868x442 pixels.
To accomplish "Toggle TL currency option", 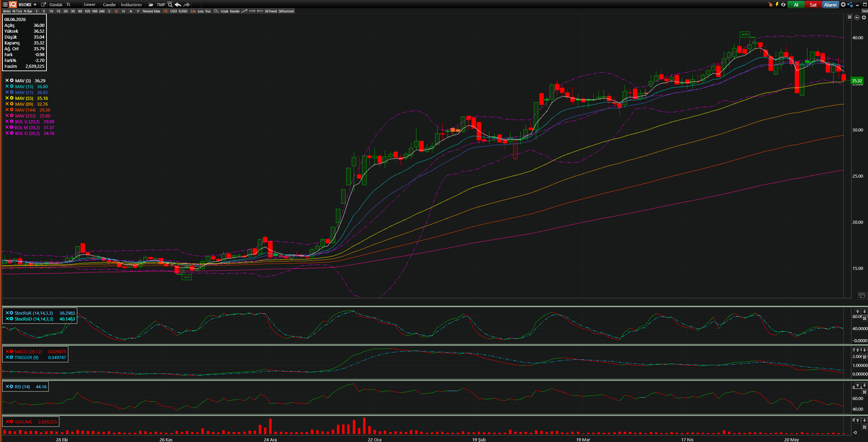I will [166, 11].
